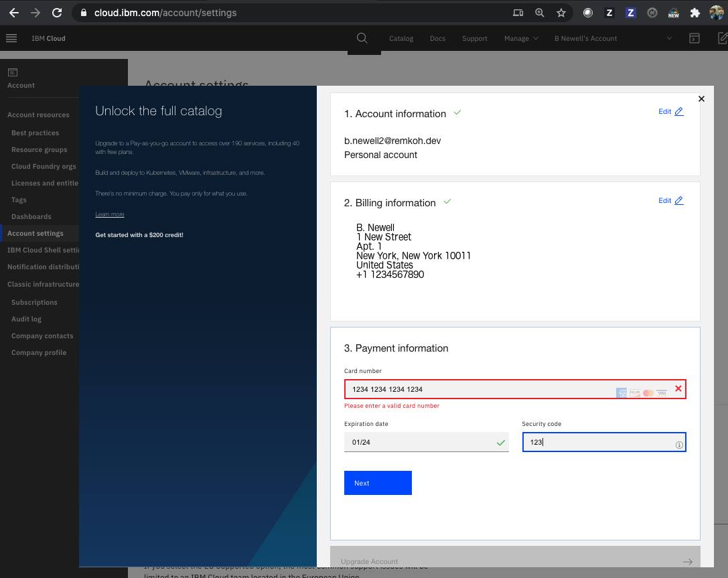728x578 pixels.
Task: Click the search magnifier in IBM Cloud header
Action: (362, 38)
